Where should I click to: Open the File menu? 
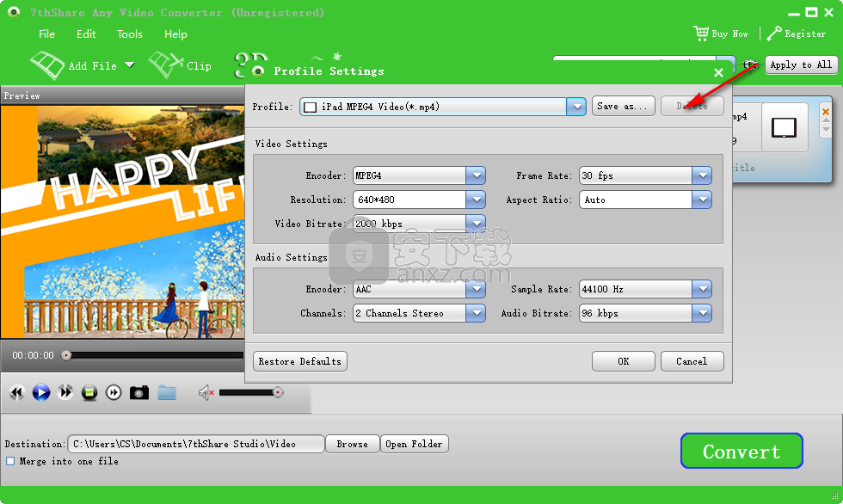click(46, 34)
